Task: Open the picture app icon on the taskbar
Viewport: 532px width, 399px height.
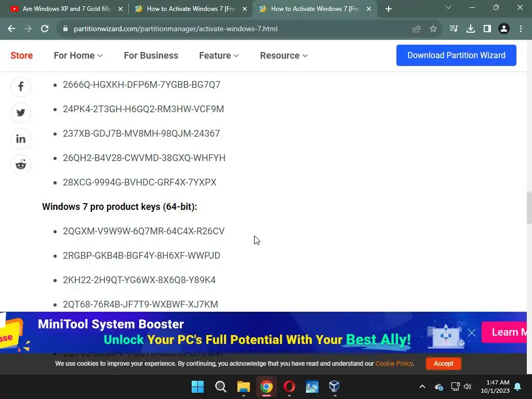Action: click(312, 387)
